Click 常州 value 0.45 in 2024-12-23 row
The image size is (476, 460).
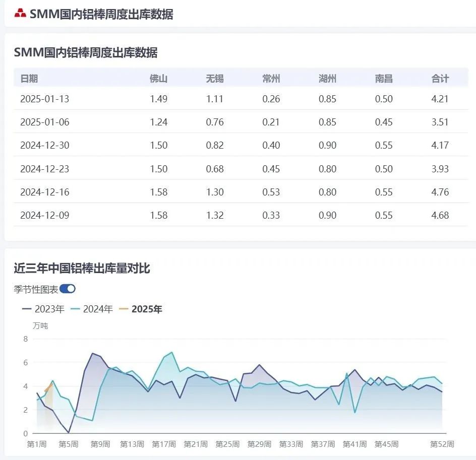click(x=271, y=169)
